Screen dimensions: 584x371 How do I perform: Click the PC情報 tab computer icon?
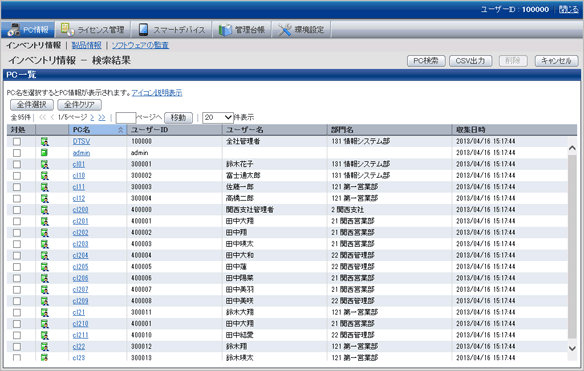[14, 29]
